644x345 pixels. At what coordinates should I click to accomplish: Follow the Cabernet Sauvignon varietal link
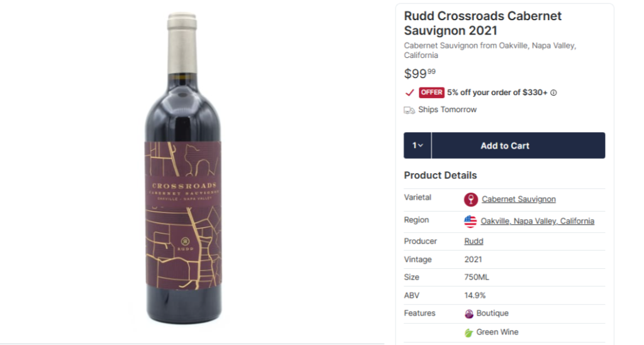(x=519, y=200)
